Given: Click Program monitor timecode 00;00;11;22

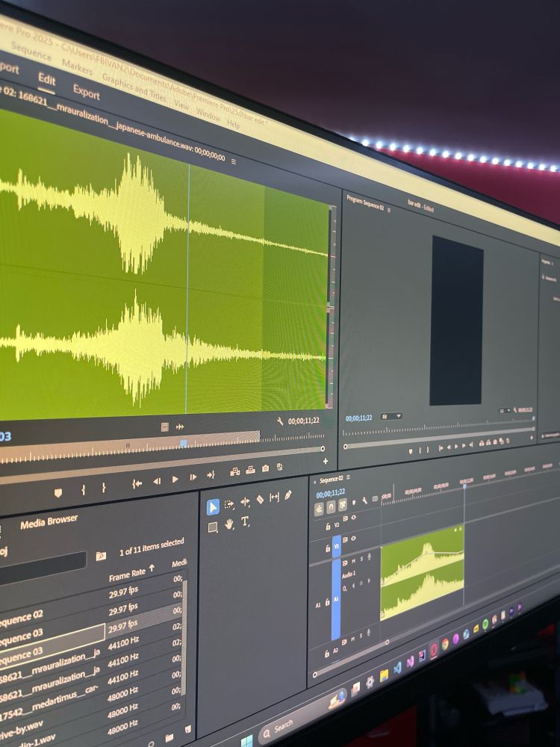Looking at the screenshot, I should click(358, 418).
